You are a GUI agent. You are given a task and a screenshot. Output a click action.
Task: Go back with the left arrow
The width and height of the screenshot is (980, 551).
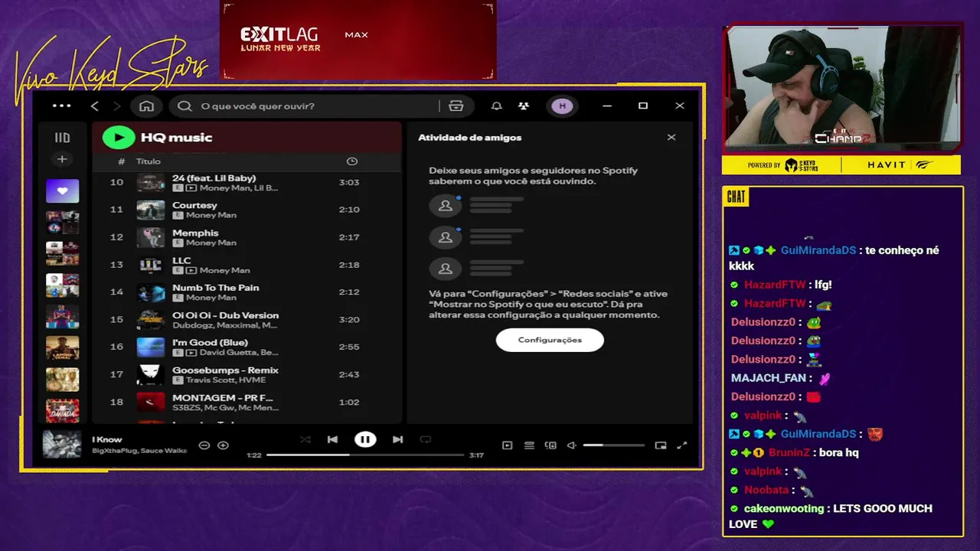point(95,106)
